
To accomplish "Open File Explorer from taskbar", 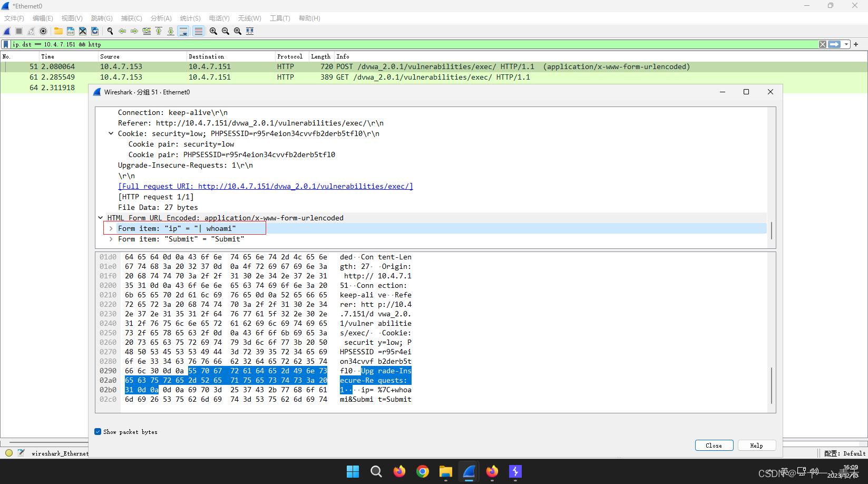I will [x=446, y=471].
